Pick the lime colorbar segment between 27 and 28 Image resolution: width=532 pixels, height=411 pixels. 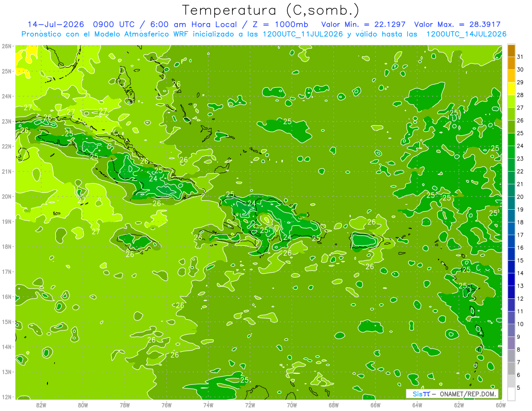pyautogui.click(x=511, y=102)
